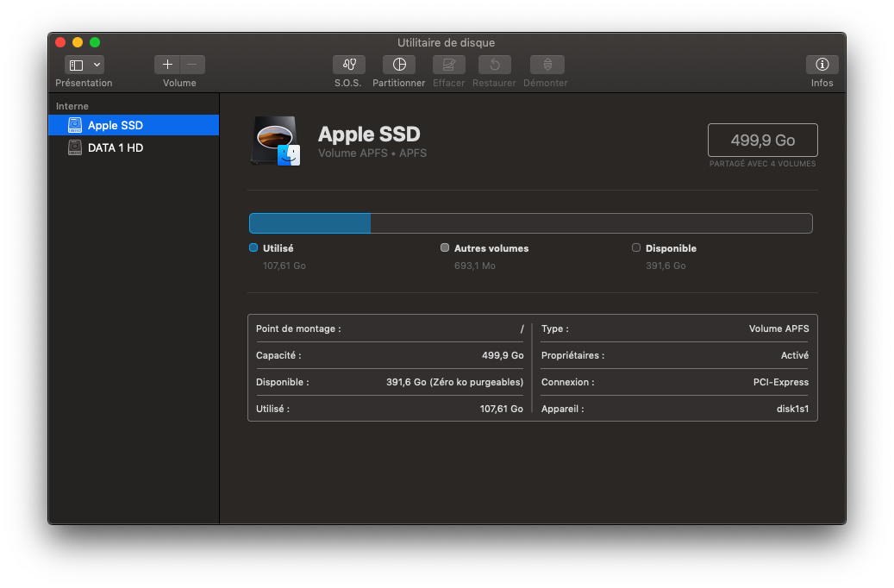Click the Apple SSD volume artwork
The height and width of the screenshot is (588, 894).
click(x=276, y=141)
